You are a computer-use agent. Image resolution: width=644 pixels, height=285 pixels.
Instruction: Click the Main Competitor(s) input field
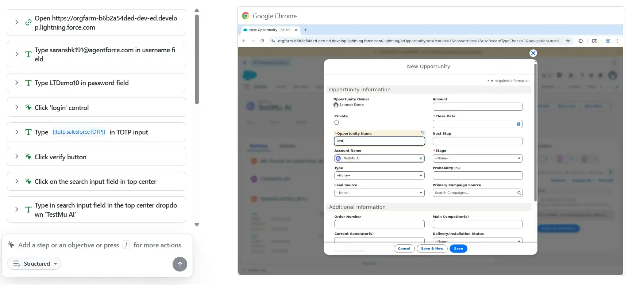[x=478, y=224]
